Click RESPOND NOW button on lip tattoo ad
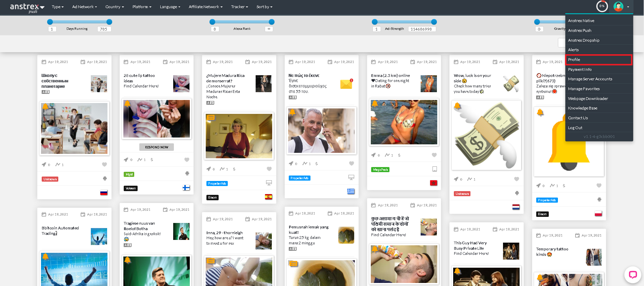Screen dimensions: 644x286 [157, 147]
